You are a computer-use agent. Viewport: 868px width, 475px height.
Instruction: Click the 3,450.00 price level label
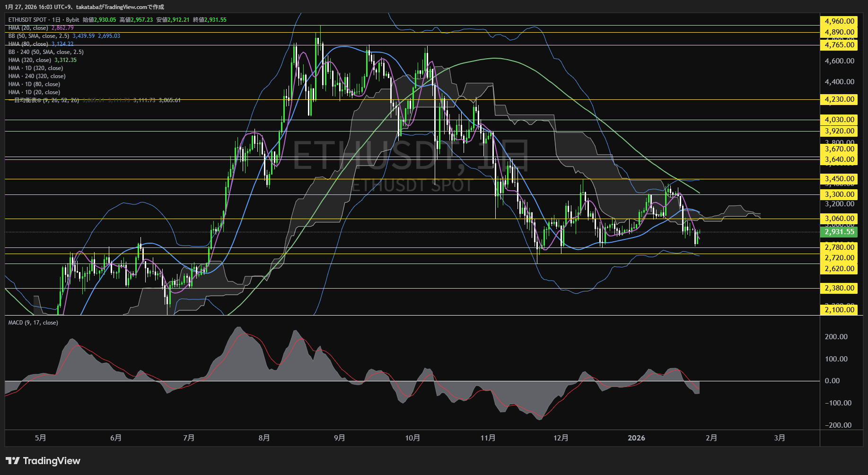point(839,179)
